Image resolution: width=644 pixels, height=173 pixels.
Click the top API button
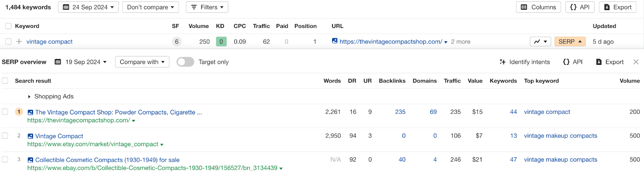580,7
